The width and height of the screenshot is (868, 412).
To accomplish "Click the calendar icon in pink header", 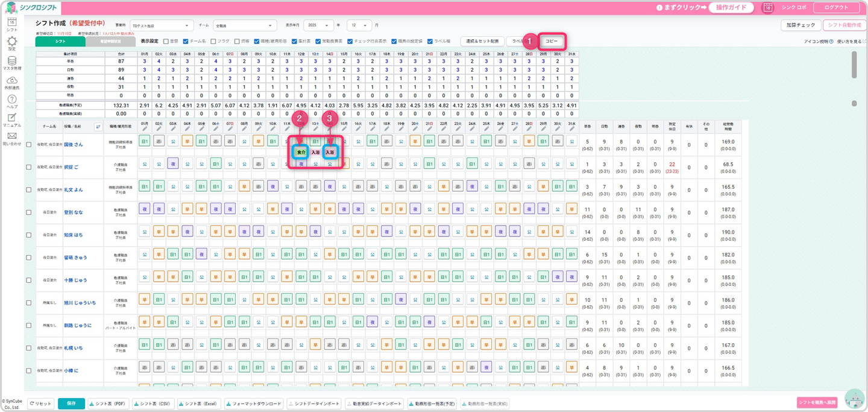I will 767,7.
